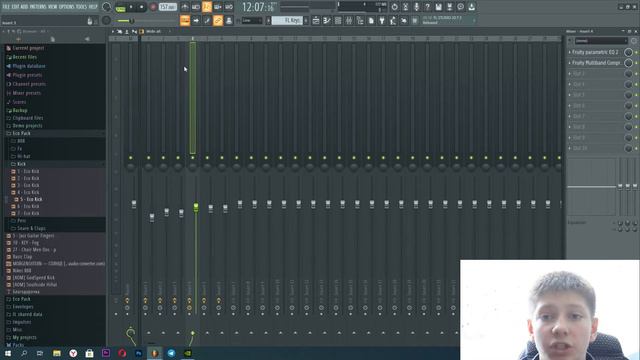The image size is (640, 360).
Task: Click the question mark help icon
Action: (x=427, y=7)
